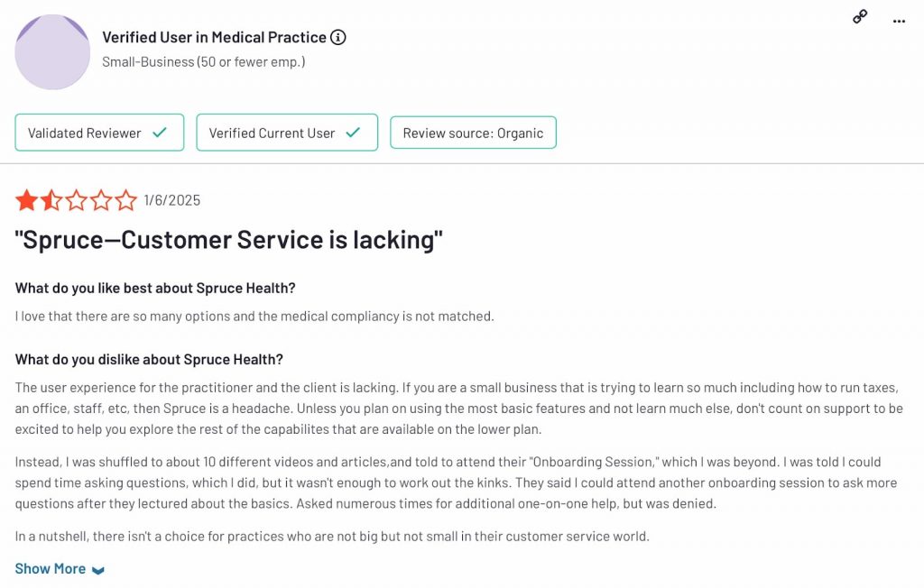The image size is (924, 588).
Task: Click the copy review link icon
Action: click(858, 16)
